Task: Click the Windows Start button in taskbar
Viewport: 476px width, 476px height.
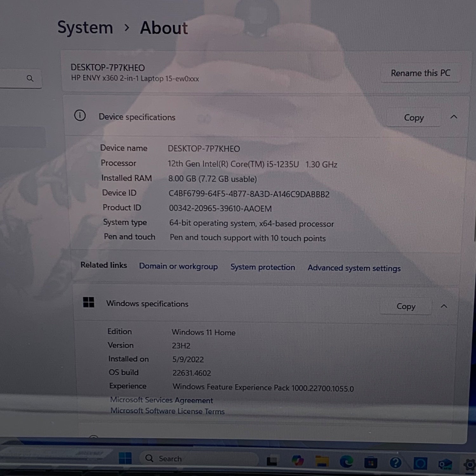Action: coord(125,458)
